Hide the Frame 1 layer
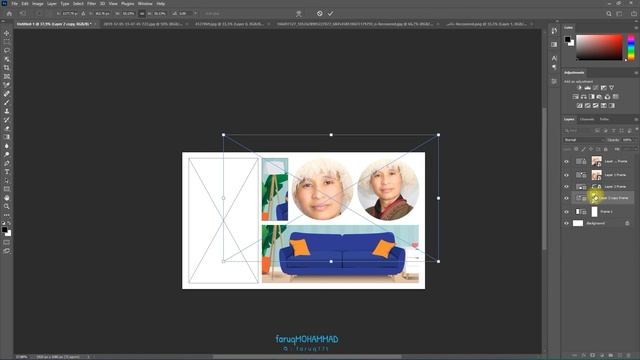640x360 pixels. [566, 212]
